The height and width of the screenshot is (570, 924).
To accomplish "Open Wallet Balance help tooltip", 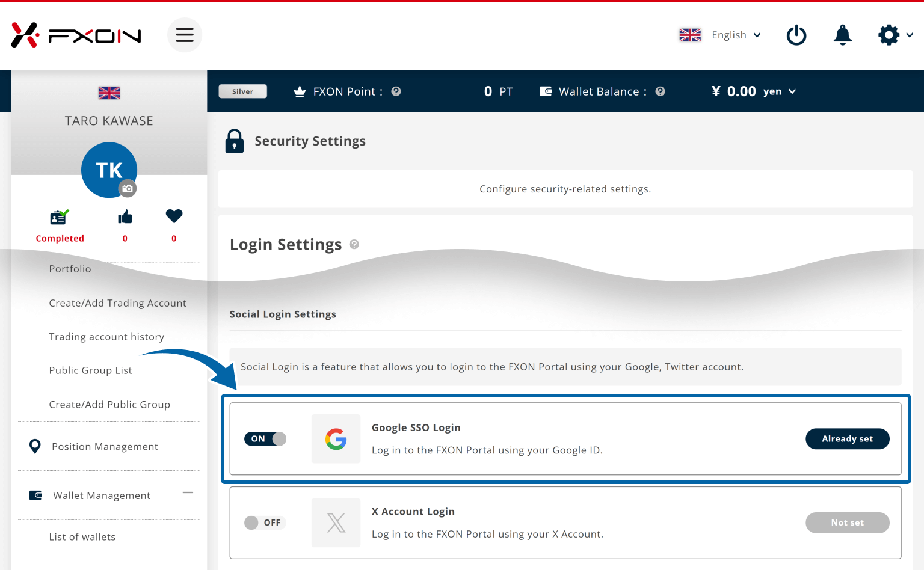I will click(660, 91).
